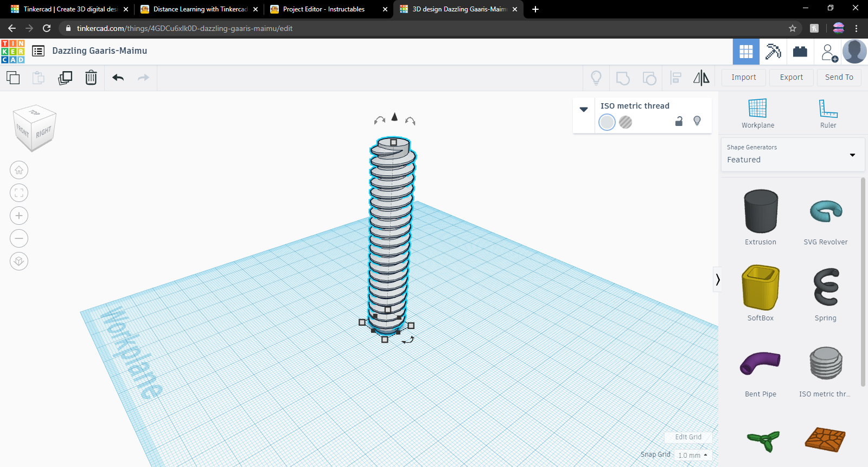The height and width of the screenshot is (467, 868).
Task: Open the Snap Grid 1.0 mm dropdown
Action: click(693, 455)
